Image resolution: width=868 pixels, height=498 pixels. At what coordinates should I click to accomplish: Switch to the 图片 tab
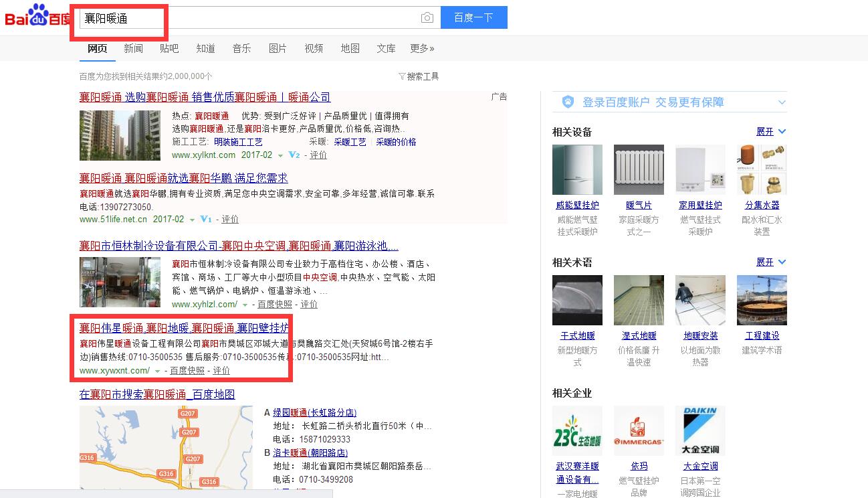pos(278,48)
